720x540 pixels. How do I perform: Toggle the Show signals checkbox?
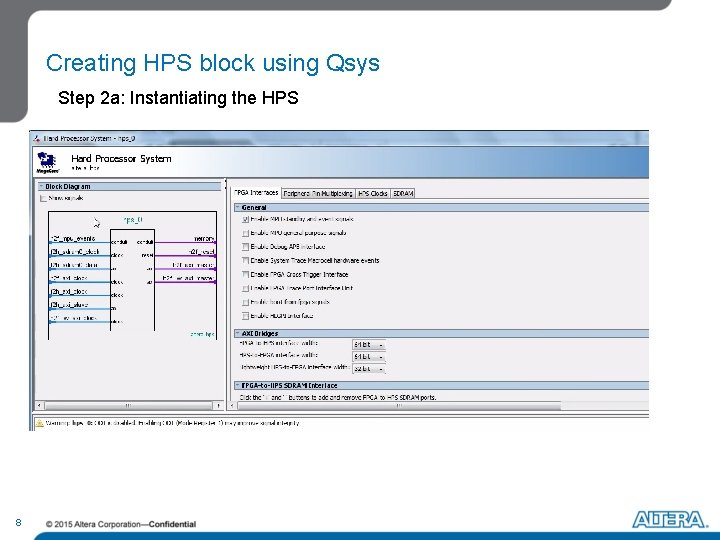coord(43,198)
